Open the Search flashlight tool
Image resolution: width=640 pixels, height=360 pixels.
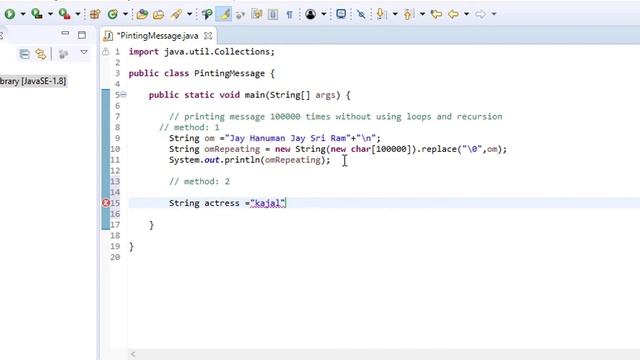pyautogui.click(x=176, y=14)
